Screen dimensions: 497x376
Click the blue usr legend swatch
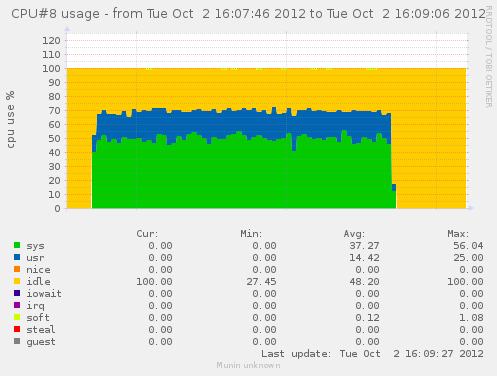[x=17, y=257]
